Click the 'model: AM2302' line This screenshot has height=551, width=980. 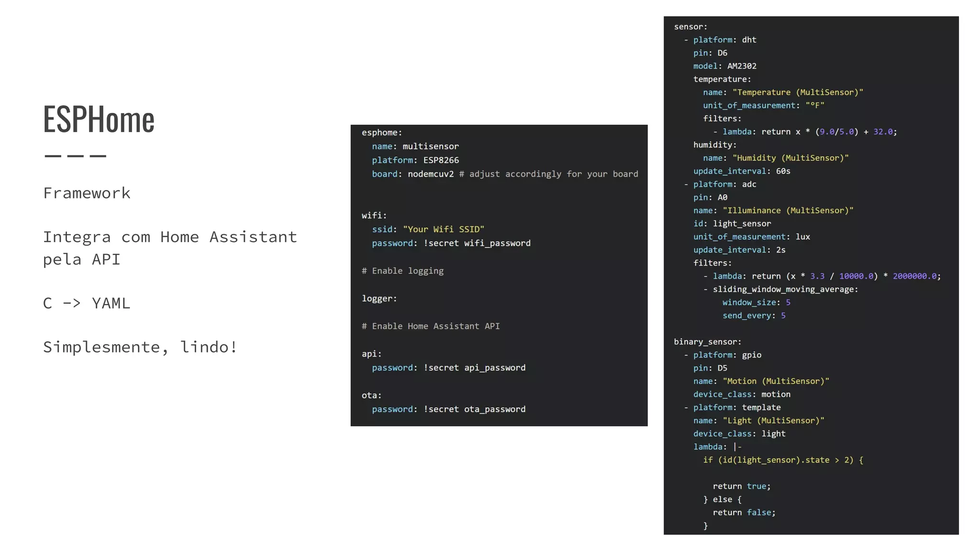pos(725,66)
